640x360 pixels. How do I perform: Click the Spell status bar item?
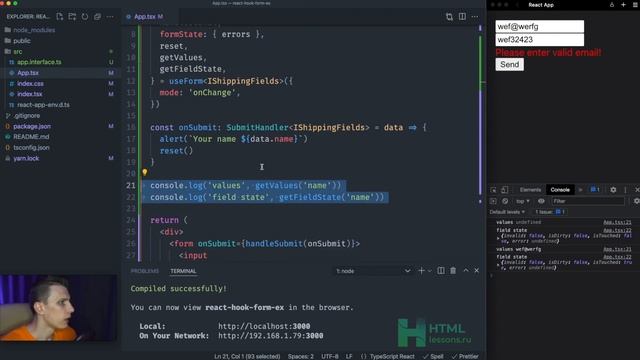click(433, 356)
